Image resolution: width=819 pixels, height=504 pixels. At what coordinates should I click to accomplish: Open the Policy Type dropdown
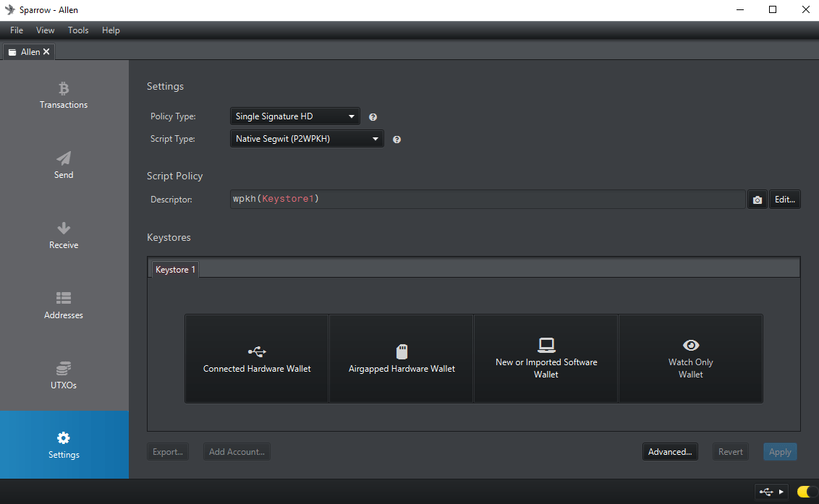pos(294,116)
